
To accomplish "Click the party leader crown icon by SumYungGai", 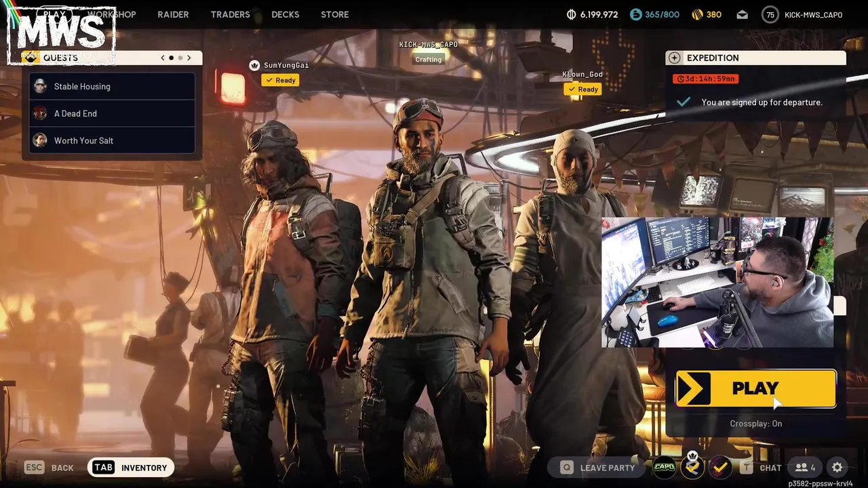I will [x=254, y=65].
